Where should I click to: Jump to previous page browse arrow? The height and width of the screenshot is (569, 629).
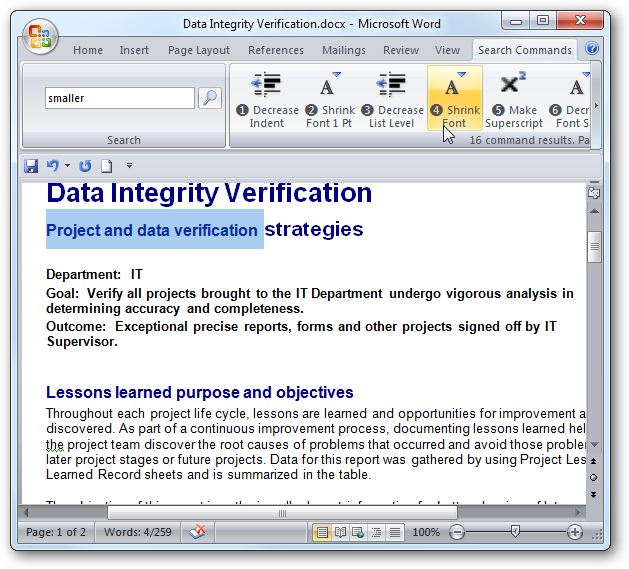pos(594,461)
